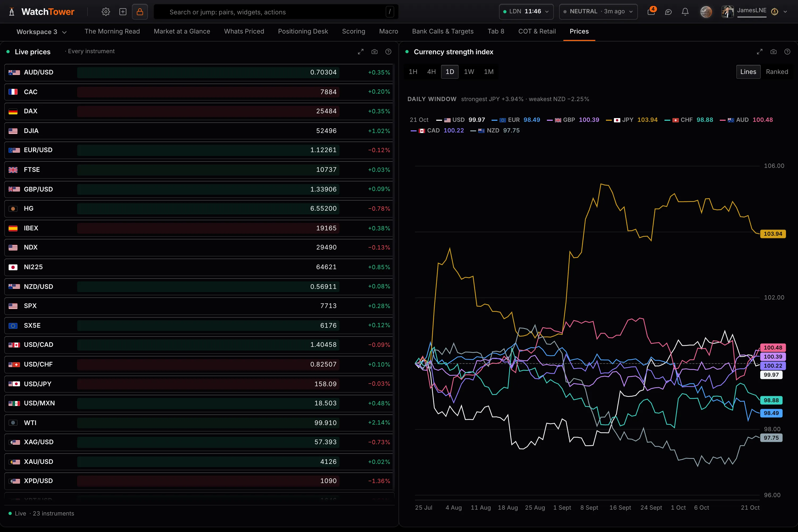Screen dimensions: 798x532
Task: Go to Bank Calls & Targets tab
Action: [x=442, y=32]
